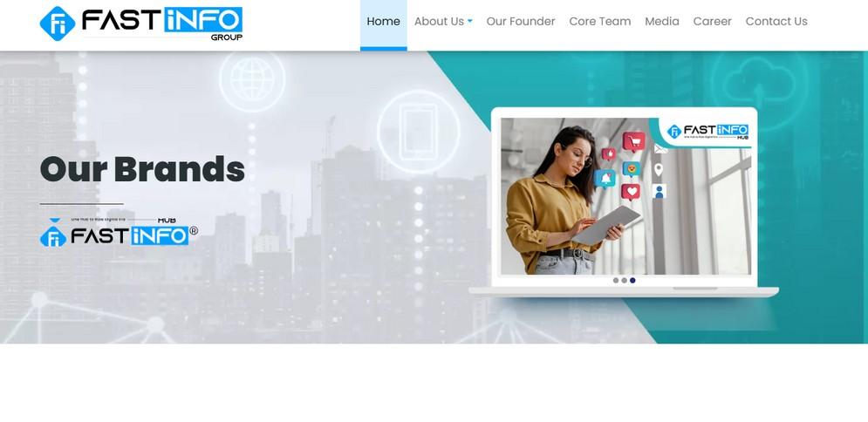Select the third active carousel dot
868x422 pixels.
(632, 281)
